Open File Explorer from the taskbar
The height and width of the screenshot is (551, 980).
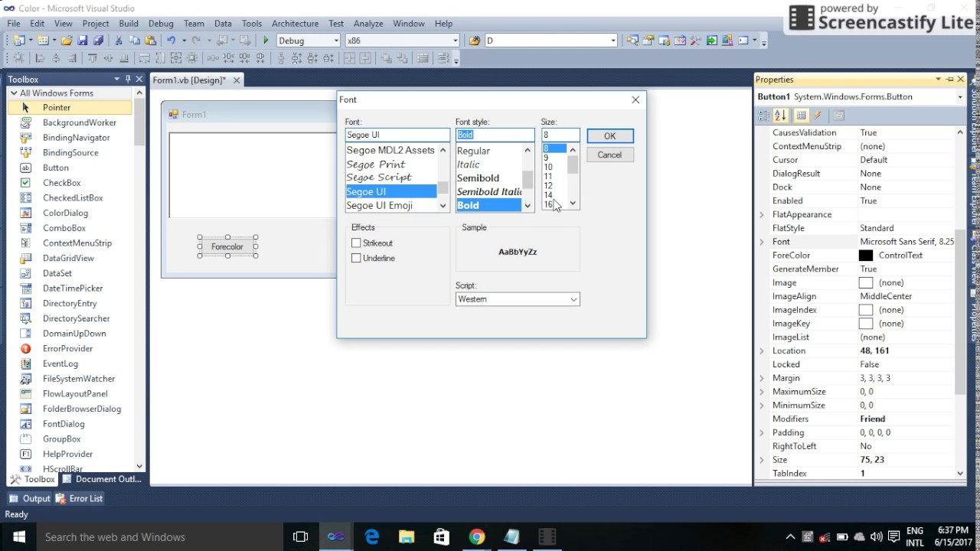click(x=406, y=537)
